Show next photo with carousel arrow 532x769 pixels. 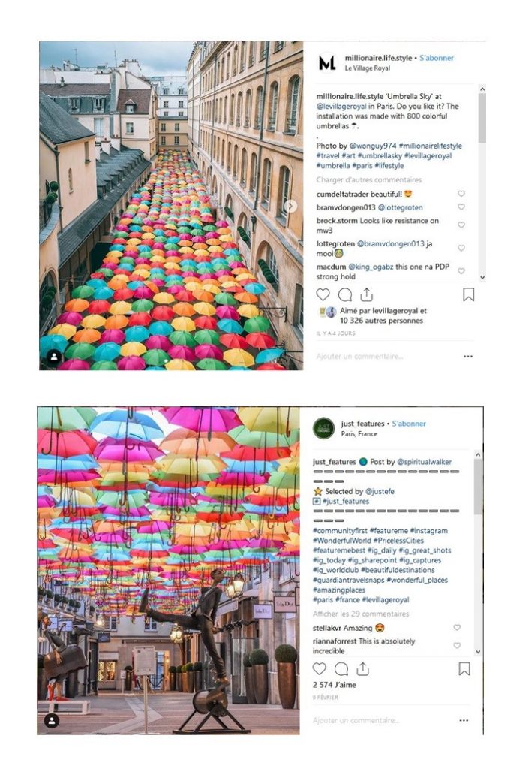pos(291,206)
